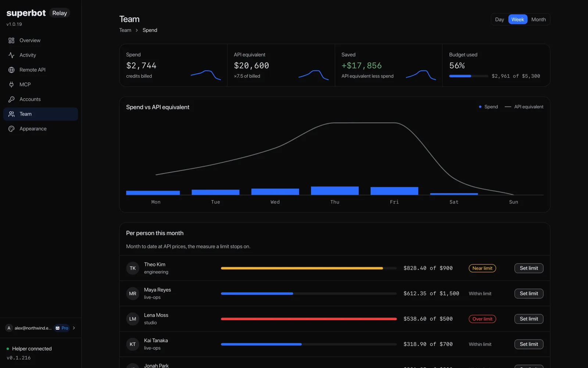The width and height of the screenshot is (588, 368).
Task: Click the +$17,856 saved value
Action: 362,66
